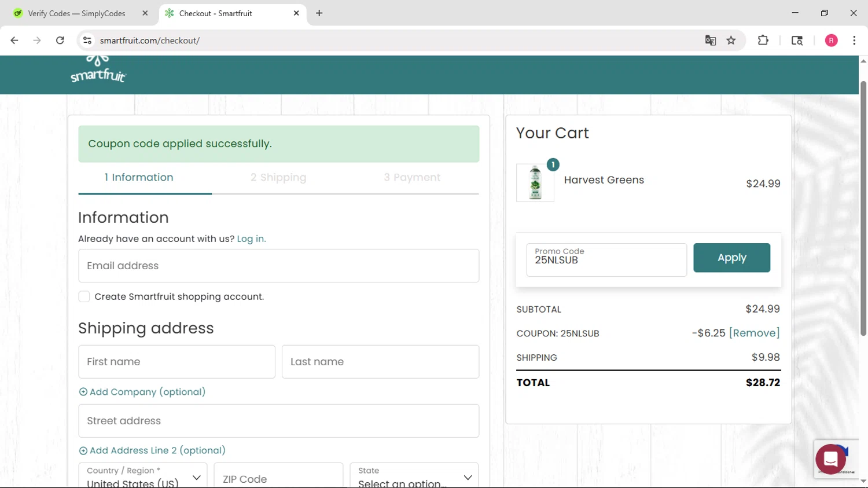Screen dimensions: 868x488
Task: Click the Apply promo code button
Action: pyautogui.click(x=731, y=258)
